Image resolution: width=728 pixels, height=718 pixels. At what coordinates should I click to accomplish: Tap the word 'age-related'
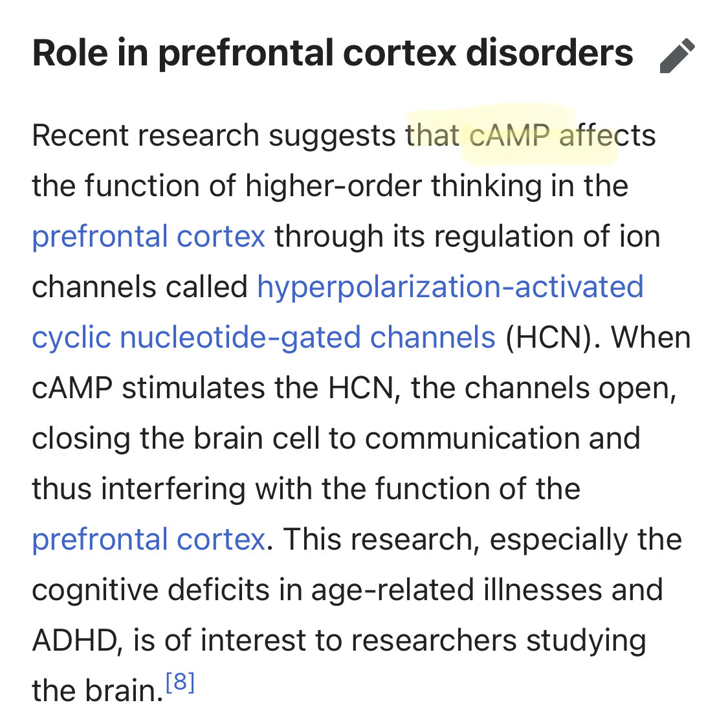(x=392, y=590)
